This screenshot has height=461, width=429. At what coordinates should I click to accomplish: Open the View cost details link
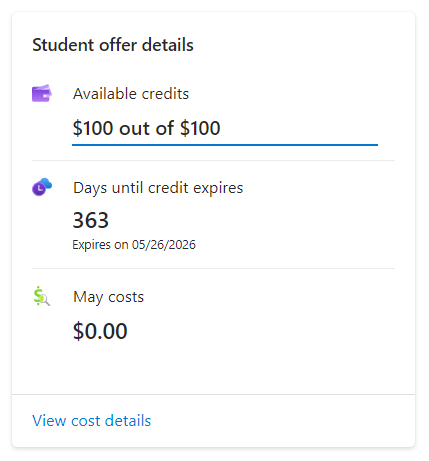click(92, 421)
